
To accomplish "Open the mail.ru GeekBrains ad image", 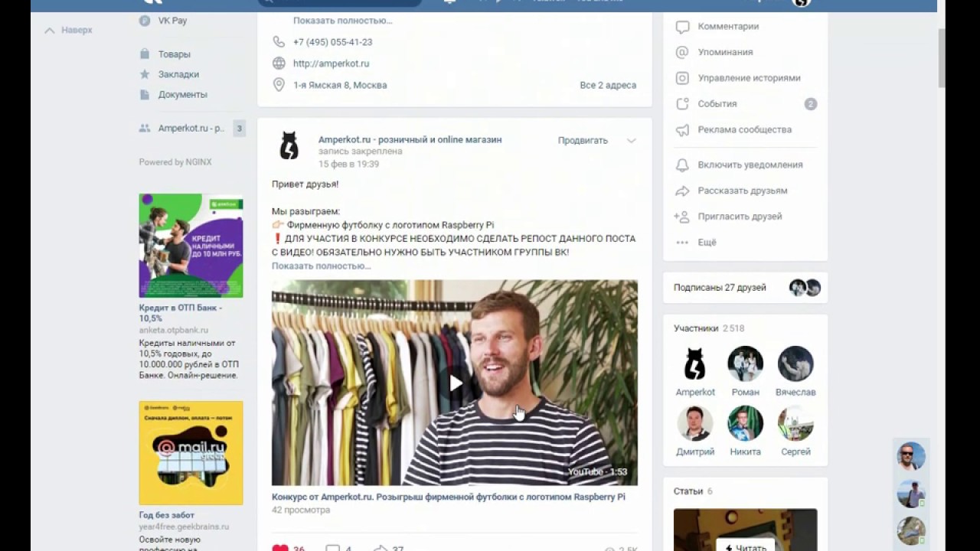I will coord(191,453).
